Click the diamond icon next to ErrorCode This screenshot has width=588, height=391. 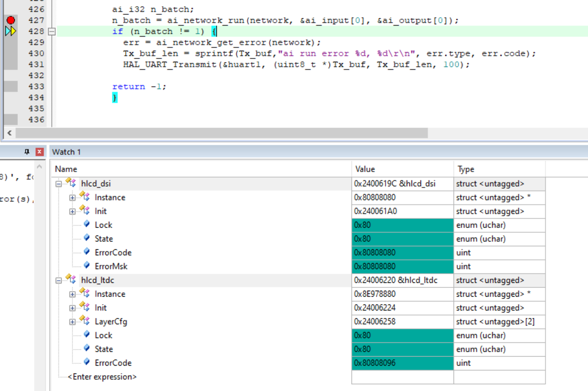[x=87, y=252]
